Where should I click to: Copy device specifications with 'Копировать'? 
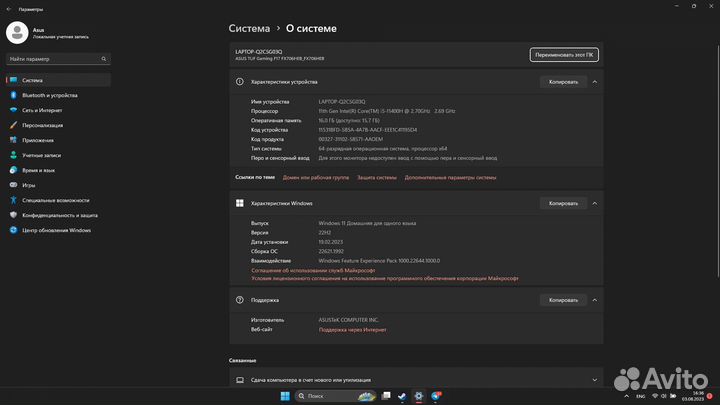pos(563,82)
